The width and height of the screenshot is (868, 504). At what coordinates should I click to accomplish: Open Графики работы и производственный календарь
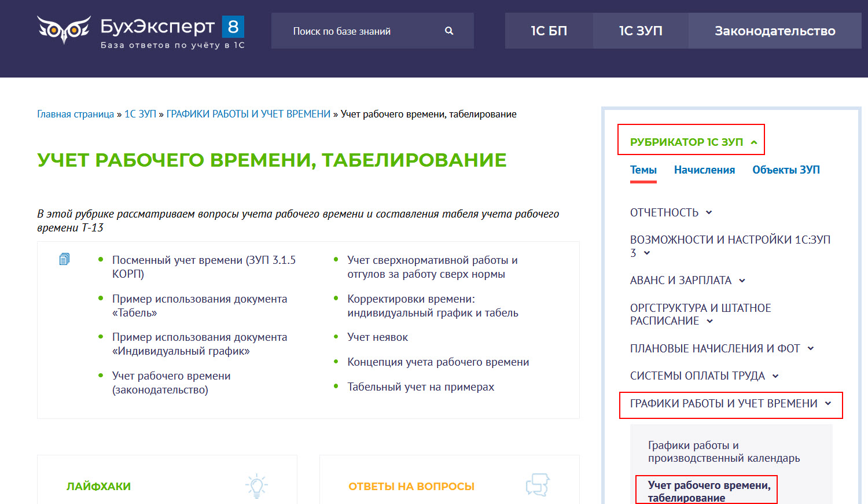point(724,451)
